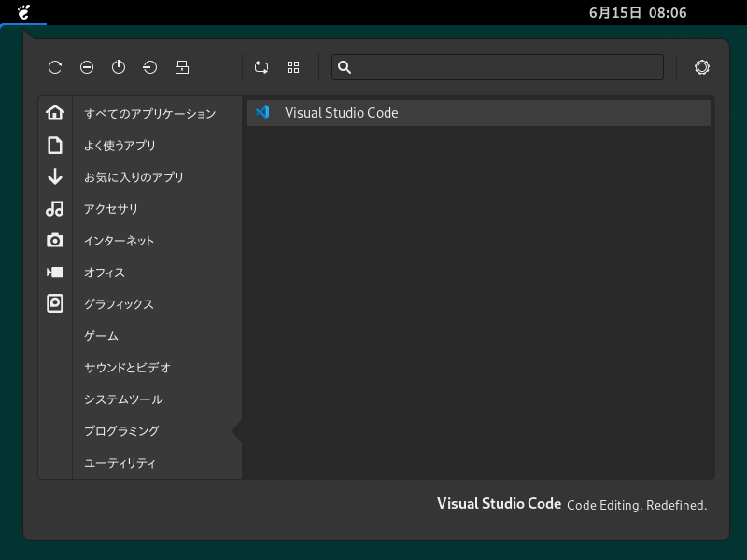Open Music notes icon in sidebar
Screen dimensions: 747x560
55,208
